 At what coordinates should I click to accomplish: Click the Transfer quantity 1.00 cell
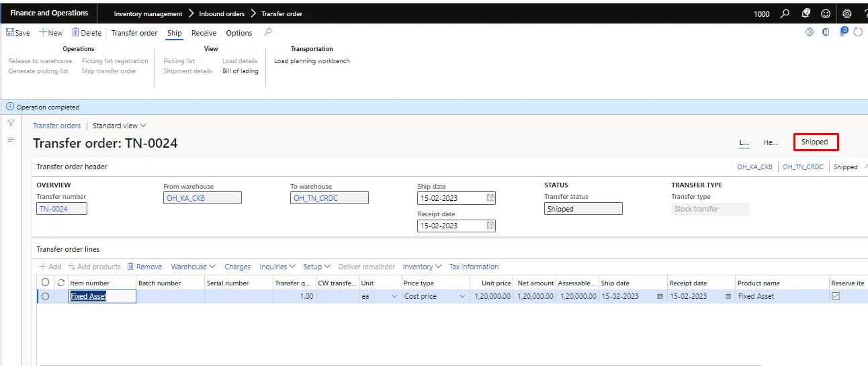tap(294, 296)
